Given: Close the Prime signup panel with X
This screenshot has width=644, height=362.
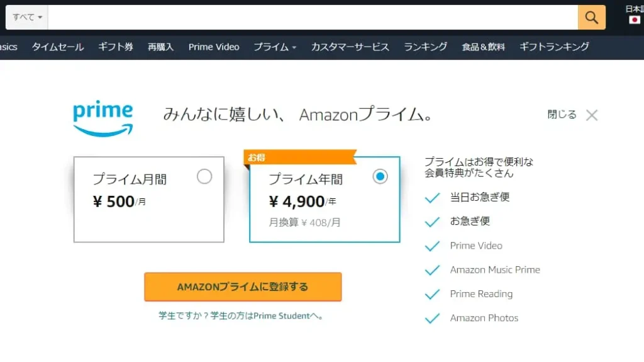Looking at the screenshot, I should coord(592,115).
